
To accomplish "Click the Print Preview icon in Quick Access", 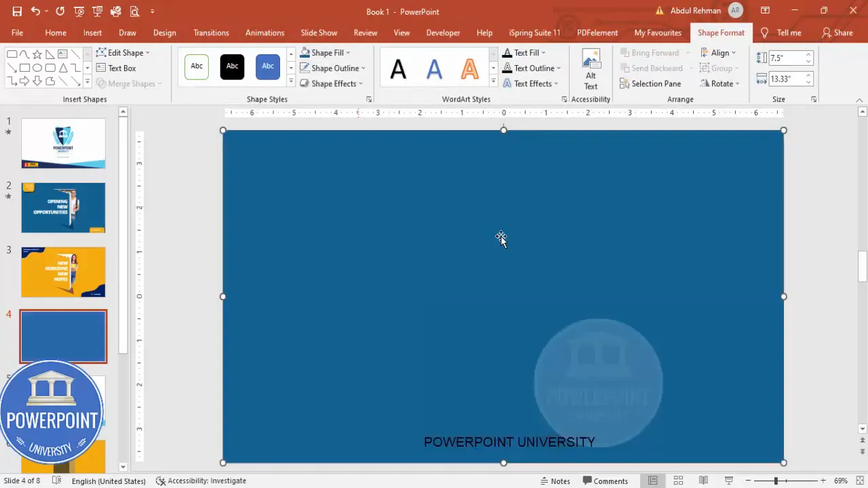I will tap(134, 12).
